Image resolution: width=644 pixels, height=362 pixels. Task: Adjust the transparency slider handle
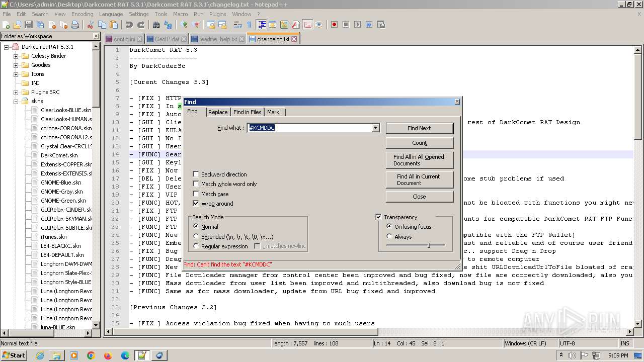tap(429, 245)
